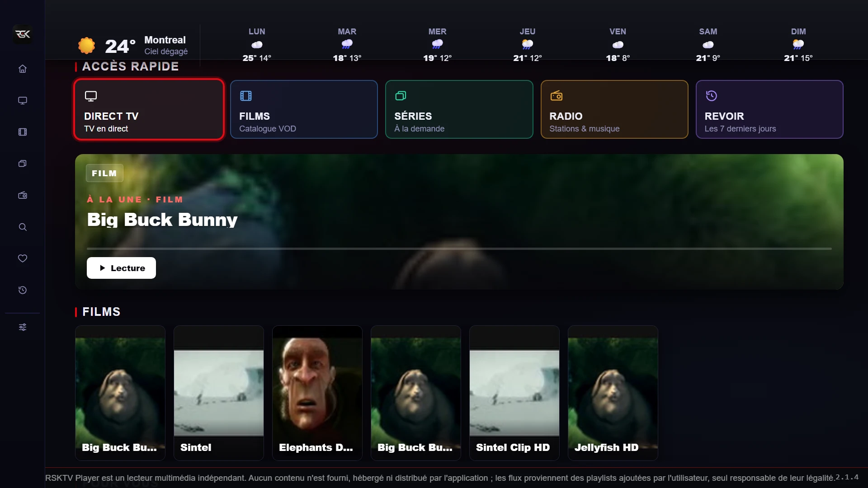This screenshot has height=488, width=868.
Task: Open the REVOIR Les 7 derniers jours label
Action: pos(740,122)
